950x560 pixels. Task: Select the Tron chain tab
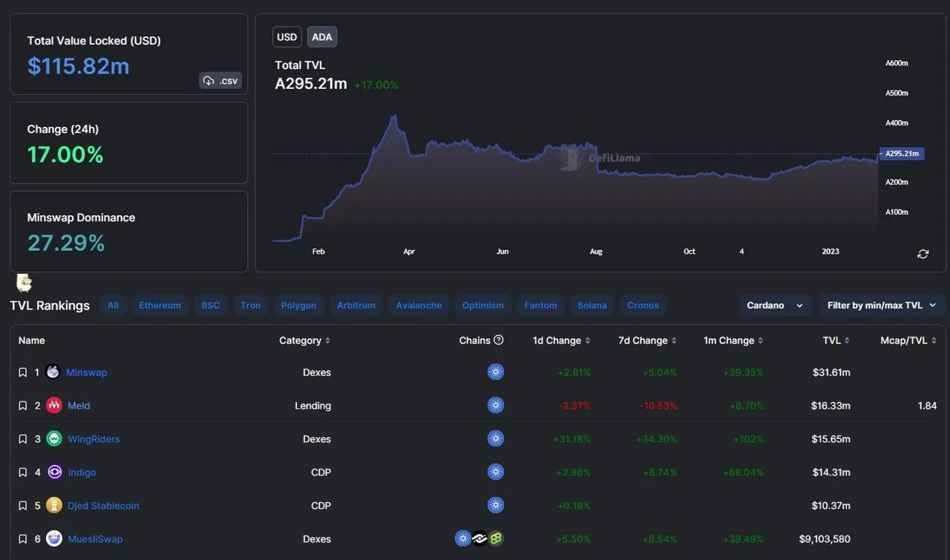(251, 306)
